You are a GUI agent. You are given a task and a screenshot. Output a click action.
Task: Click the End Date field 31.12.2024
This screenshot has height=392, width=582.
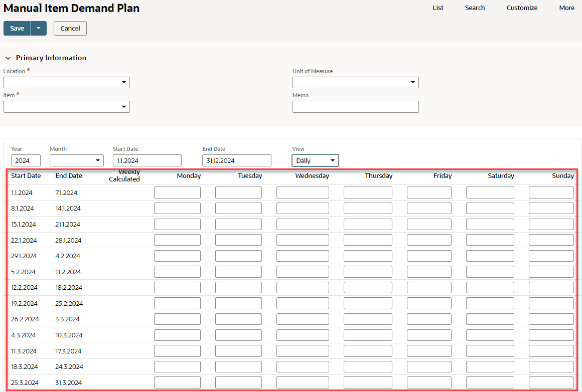click(x=237, y=160)
